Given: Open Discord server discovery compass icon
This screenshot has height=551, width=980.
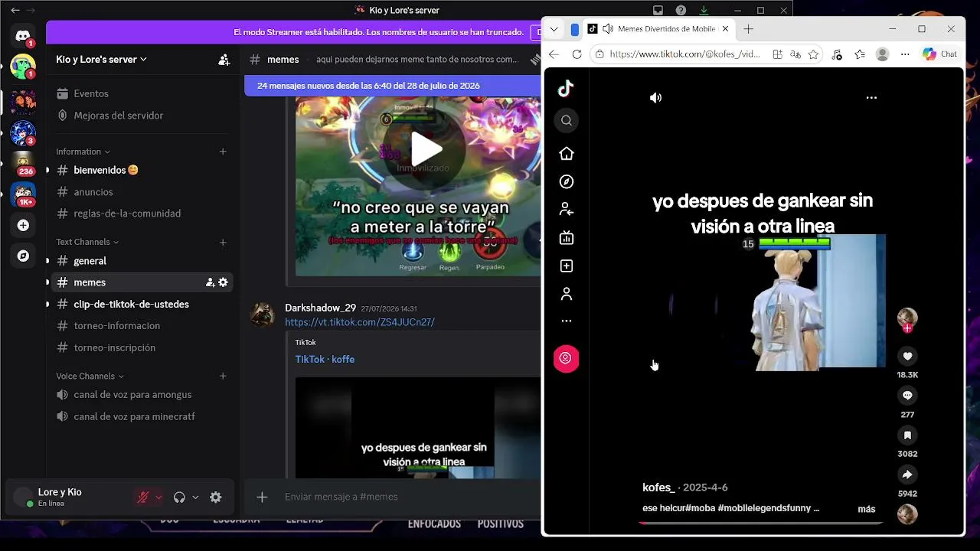Looking at the screenshot, I should (23, 256).
